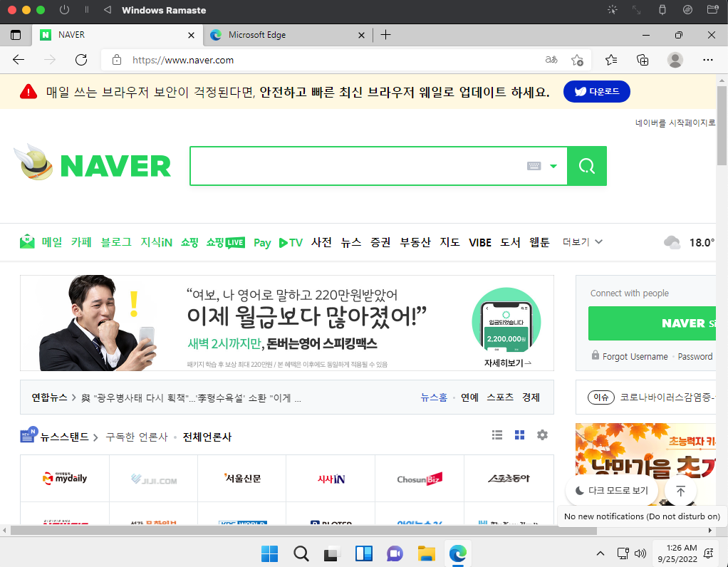Image resolution: width=728 pixels, height=567 pixels.
Task: Open the Collections icon in Edge toolbar
Action: click(643, 60)
